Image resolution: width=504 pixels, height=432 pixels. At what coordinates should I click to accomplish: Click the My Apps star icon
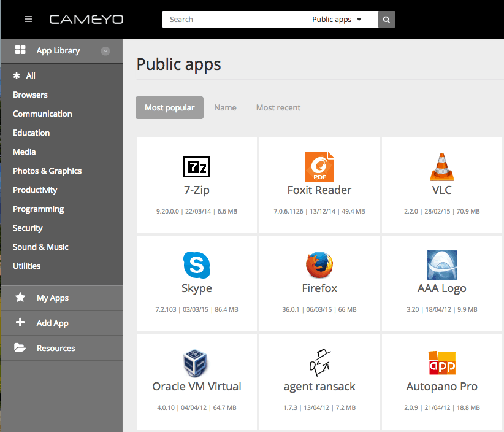point(20,297)
